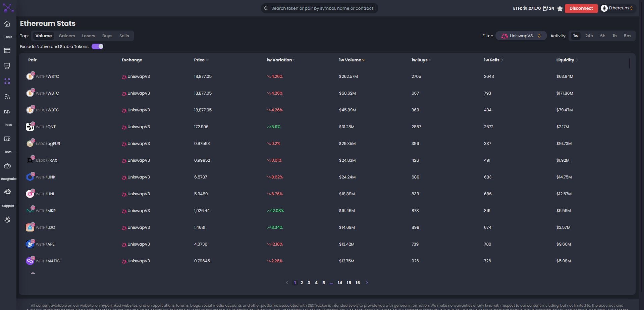Select the Sells tab
The image size is (644, 310).
pos(124,36)
